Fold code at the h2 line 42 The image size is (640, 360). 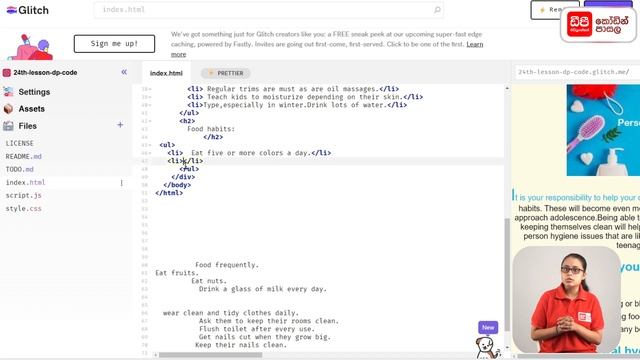pos(151,121)
